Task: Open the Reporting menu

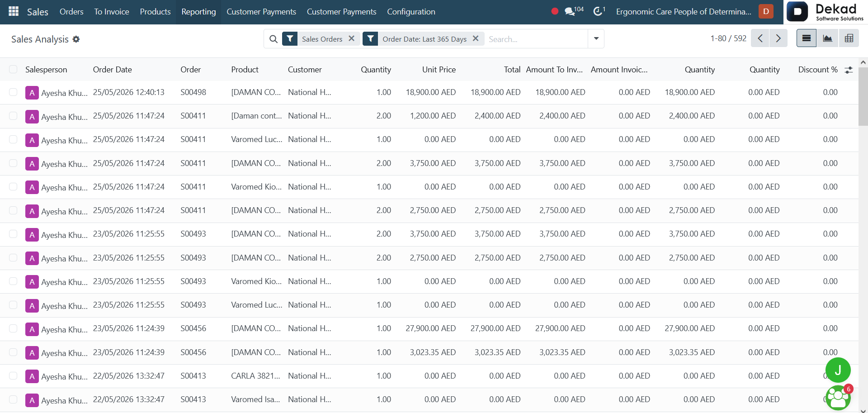Action: tap(198, 12)
